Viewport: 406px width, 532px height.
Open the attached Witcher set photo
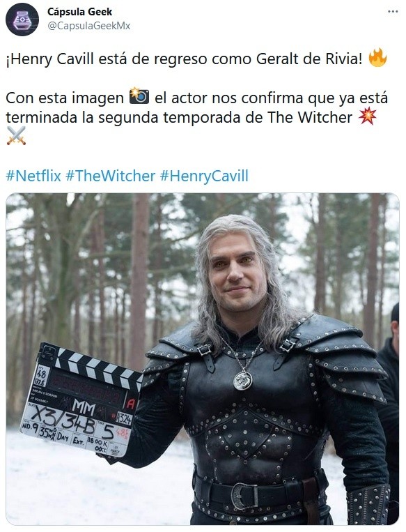coord(203,359)
